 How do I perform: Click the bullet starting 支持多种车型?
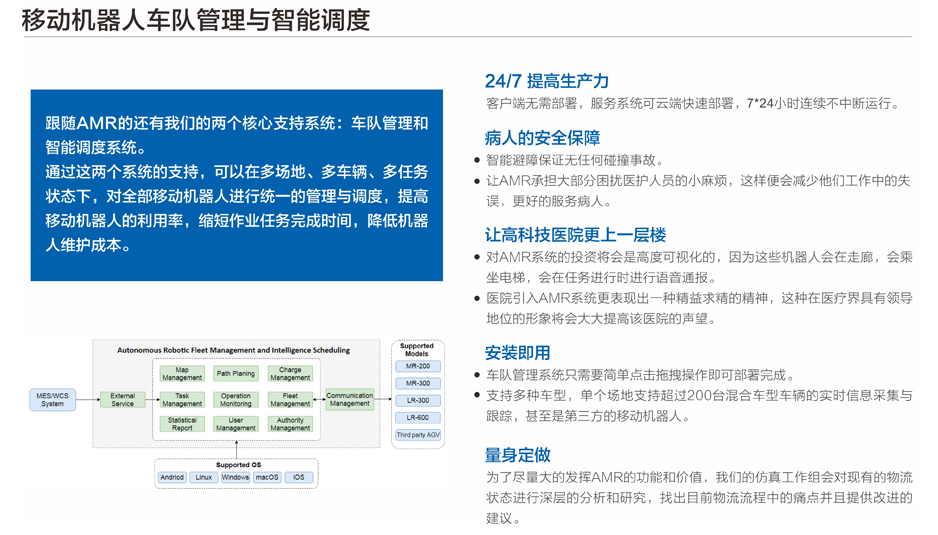click(699, 406)
